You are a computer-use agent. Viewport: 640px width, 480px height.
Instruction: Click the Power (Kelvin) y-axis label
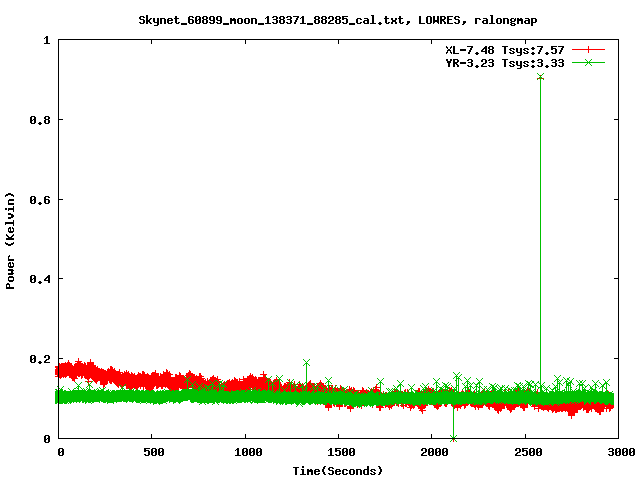tap(10, 241)
